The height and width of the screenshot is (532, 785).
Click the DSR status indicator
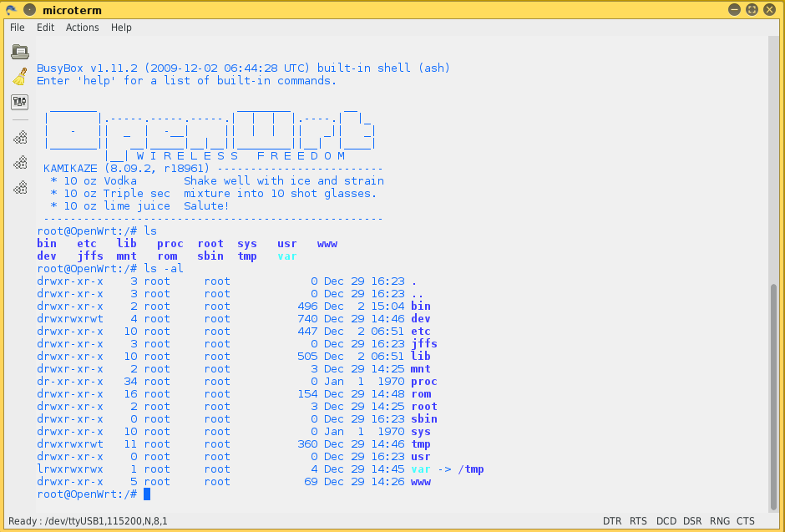click(692, 521)
